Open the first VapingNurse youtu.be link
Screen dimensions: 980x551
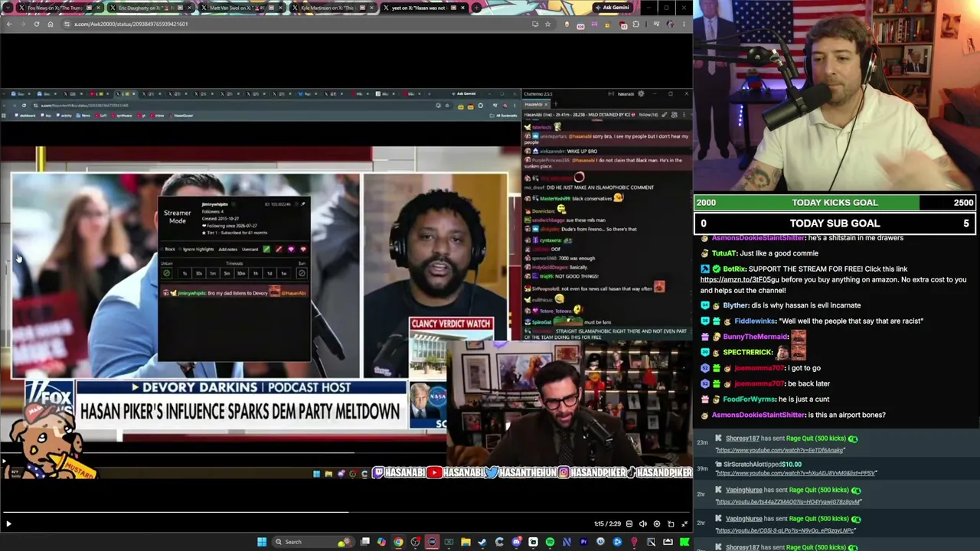(788, 501)
